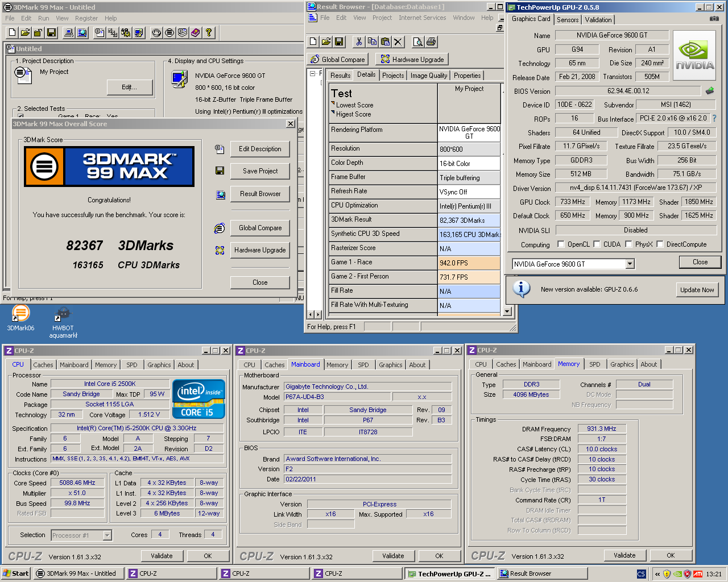Click down arrow of Result Browser details scrollbar
Viewport: 728px width, 582px height.
[507, 311]
